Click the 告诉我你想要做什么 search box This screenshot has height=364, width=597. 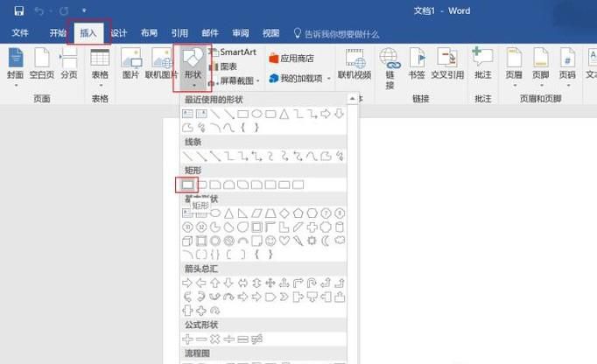point(341,33)
